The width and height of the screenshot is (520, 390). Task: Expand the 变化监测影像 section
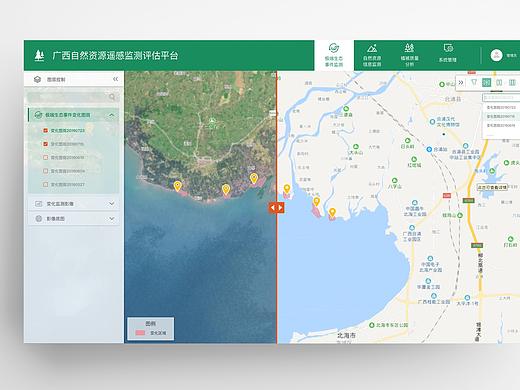pos(112,203)
